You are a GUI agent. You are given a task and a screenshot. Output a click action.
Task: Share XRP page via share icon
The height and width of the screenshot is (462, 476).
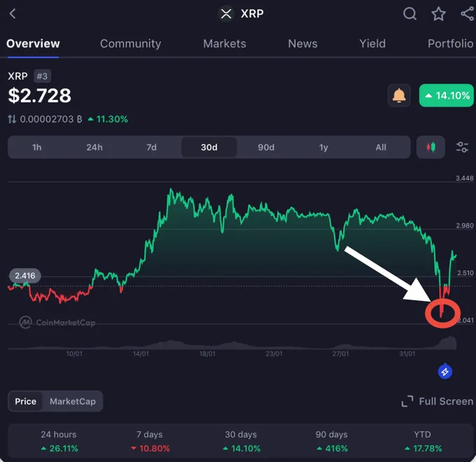pos(468,14)
